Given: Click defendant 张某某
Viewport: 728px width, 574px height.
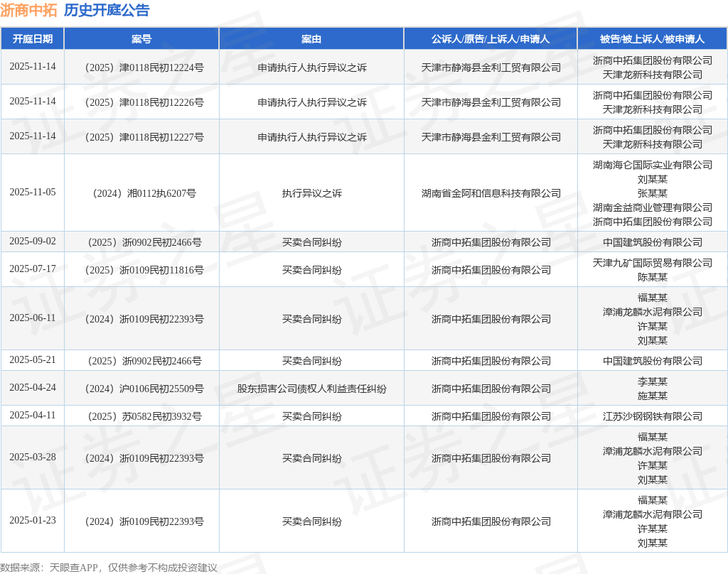Looking at the screenshot, I should (653, 193).
